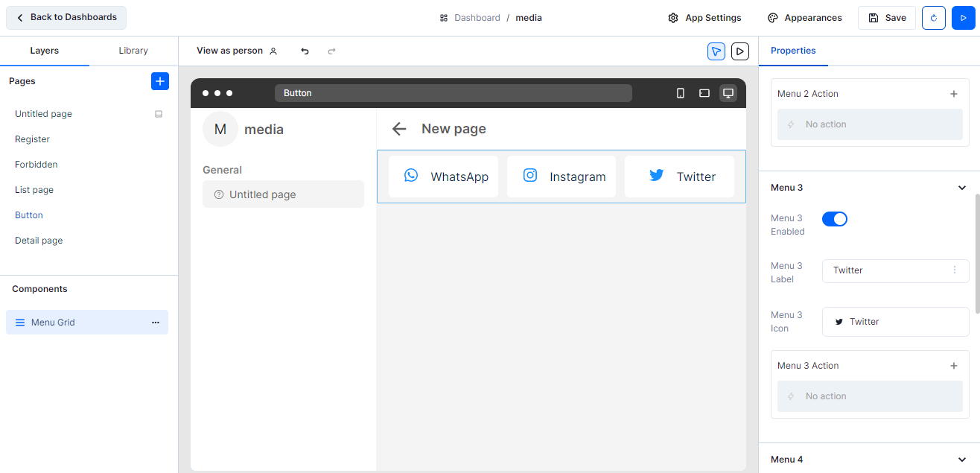This screenshot has width=980, height=473.
Task: Add a new page with plus button
Action: [x=160, y=81]
